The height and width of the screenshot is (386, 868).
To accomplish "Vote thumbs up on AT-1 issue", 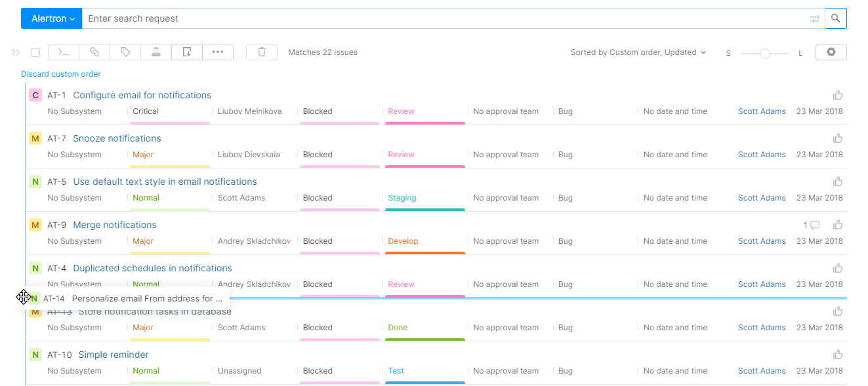I will [x=838, y=95].
